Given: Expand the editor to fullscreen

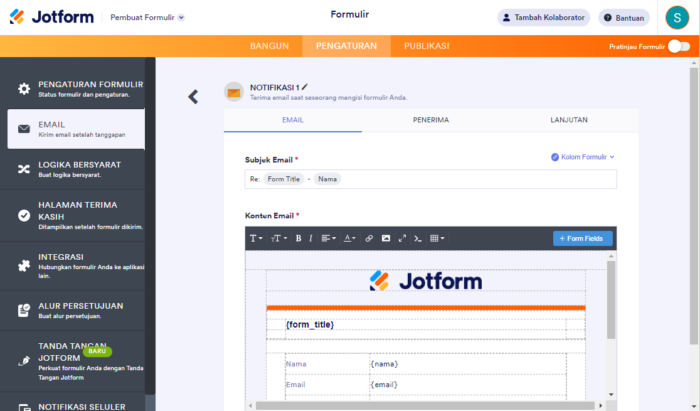Looking at the screenshot, I should pyautogui.click(x=402, y=238).
